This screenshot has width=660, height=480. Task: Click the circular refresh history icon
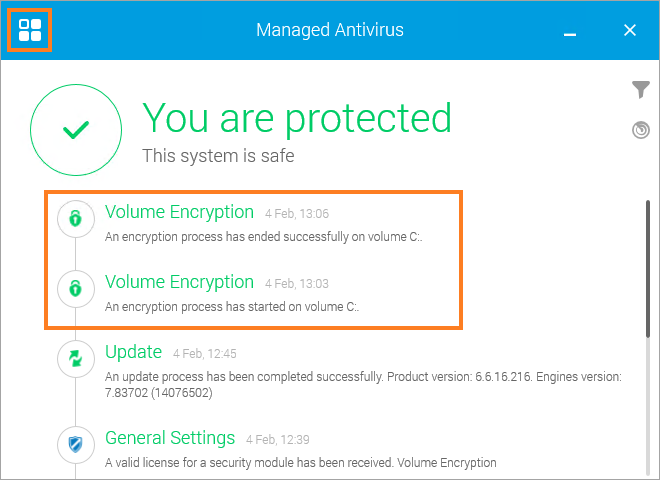(641, 130)
